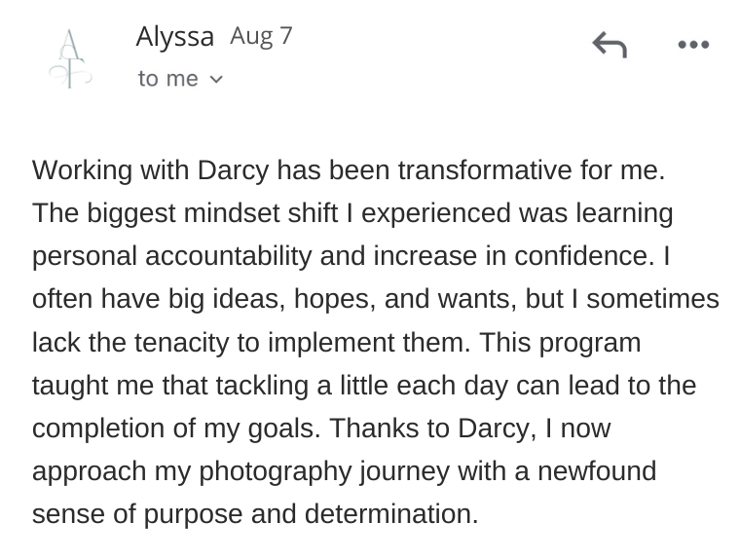Screen dimensions: 740x560
Task: Click the sender name Alyssa
Action: coord(175,37)
